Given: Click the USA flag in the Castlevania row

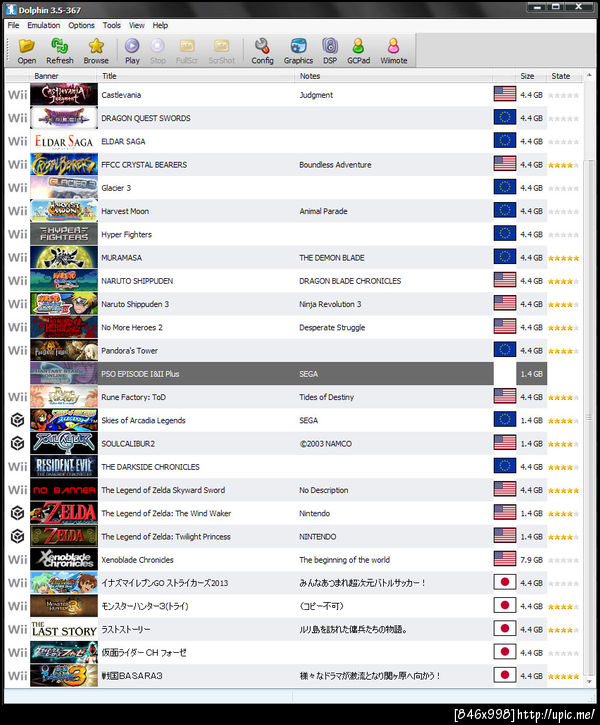Looking at the screenshot, I should point(505,94).
